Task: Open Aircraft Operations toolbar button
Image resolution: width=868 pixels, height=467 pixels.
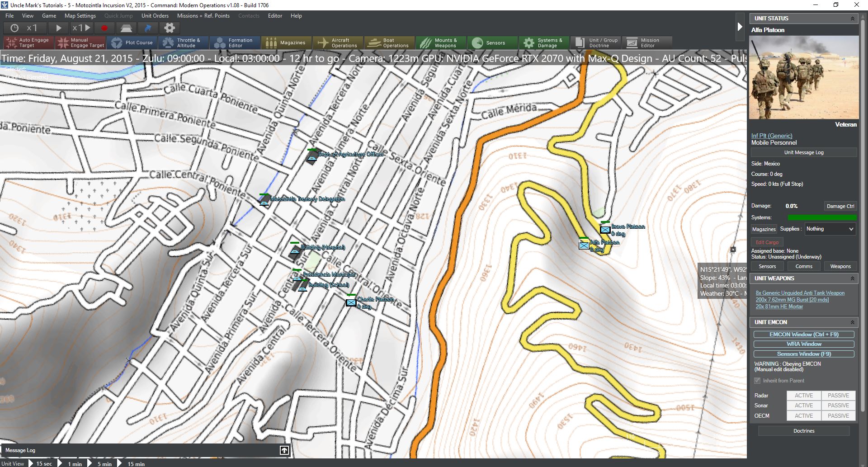Action: coord(338,43)
